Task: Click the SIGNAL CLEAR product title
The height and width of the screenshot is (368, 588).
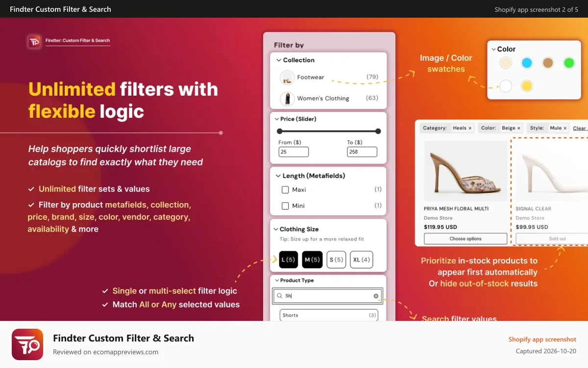Action: click(533, 209)
